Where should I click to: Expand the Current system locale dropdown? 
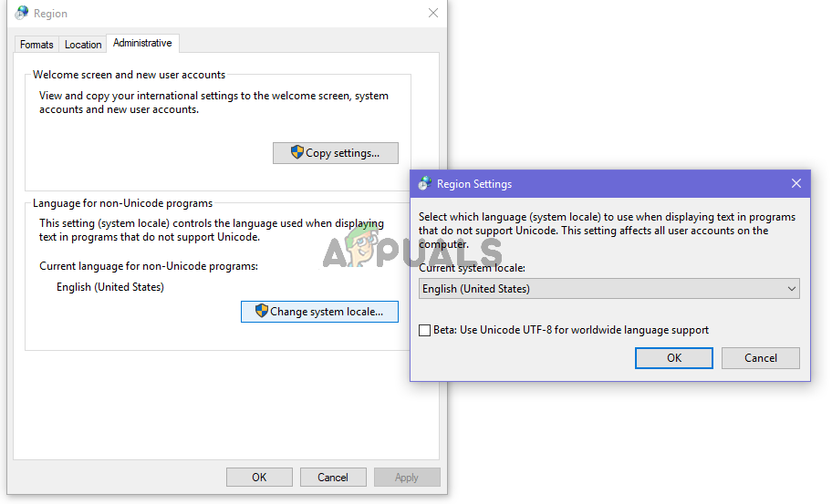[x=609, y=289]
